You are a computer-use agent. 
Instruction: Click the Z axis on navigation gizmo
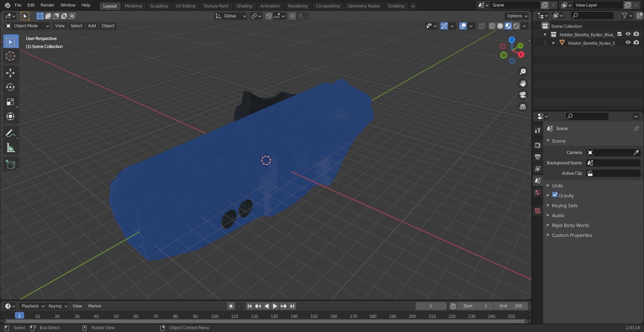(x=512, y=40)
